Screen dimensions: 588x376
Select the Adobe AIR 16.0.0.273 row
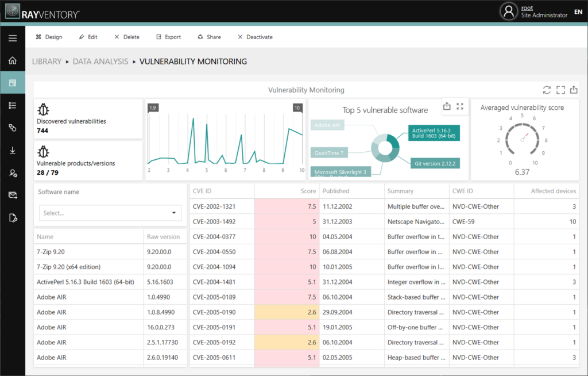pos(110,327)
